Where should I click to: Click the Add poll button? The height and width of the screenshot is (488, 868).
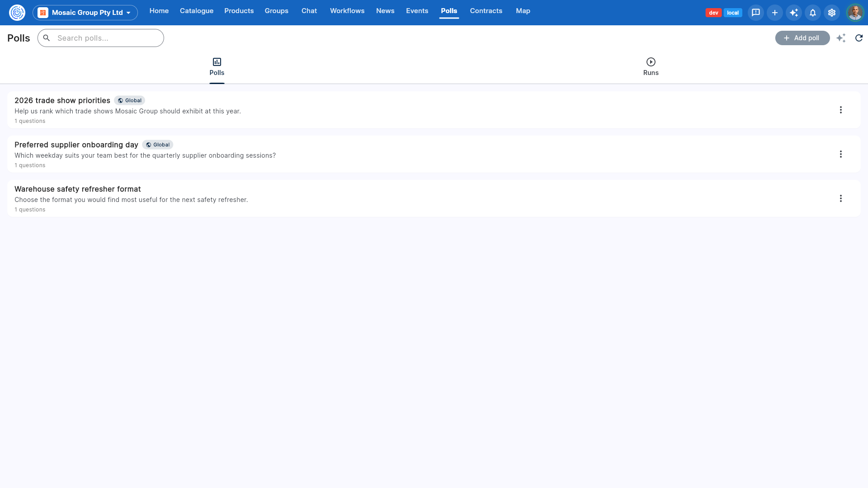(802, 38)
